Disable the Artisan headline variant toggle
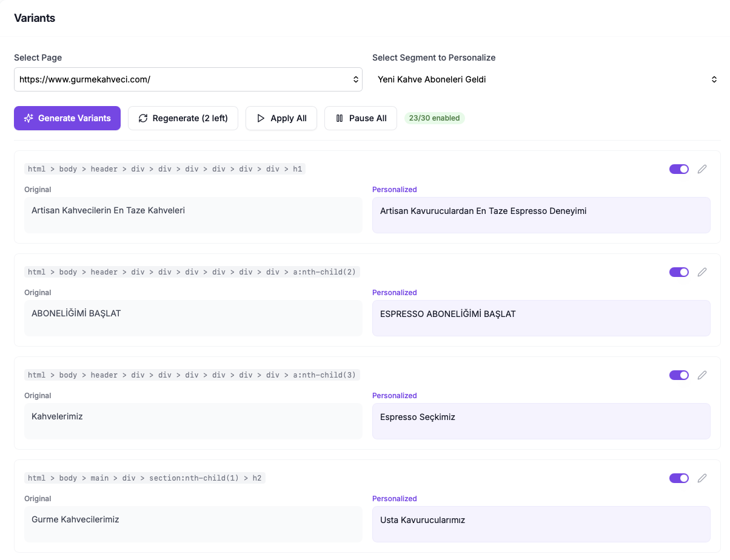Screen dimensions: 730x560 tap(678, 169)
